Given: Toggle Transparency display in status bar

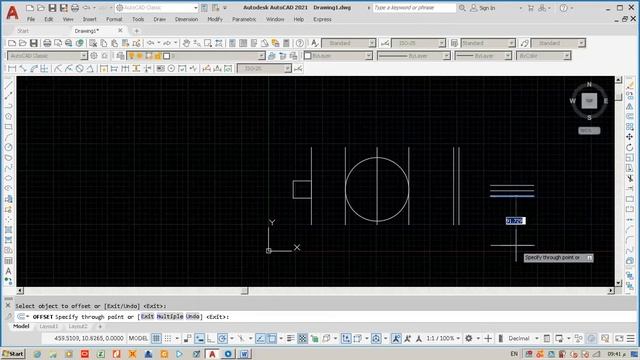Looking at the screenshot, I should coord(302,338).
